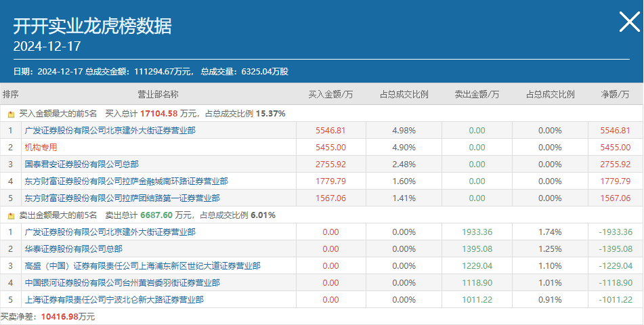Select buy amount 1567.06 in 拉萨团结路 row
Image resolution: width=644 pixels, height=325 pixels.
click(330, 198)
